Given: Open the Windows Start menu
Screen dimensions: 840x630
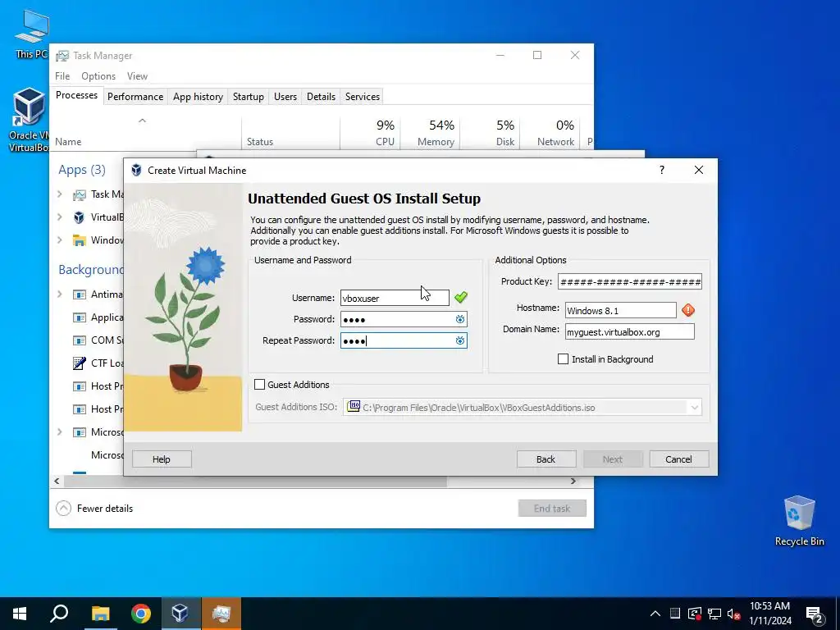Looking at the screenshot, I should point(20,614).
